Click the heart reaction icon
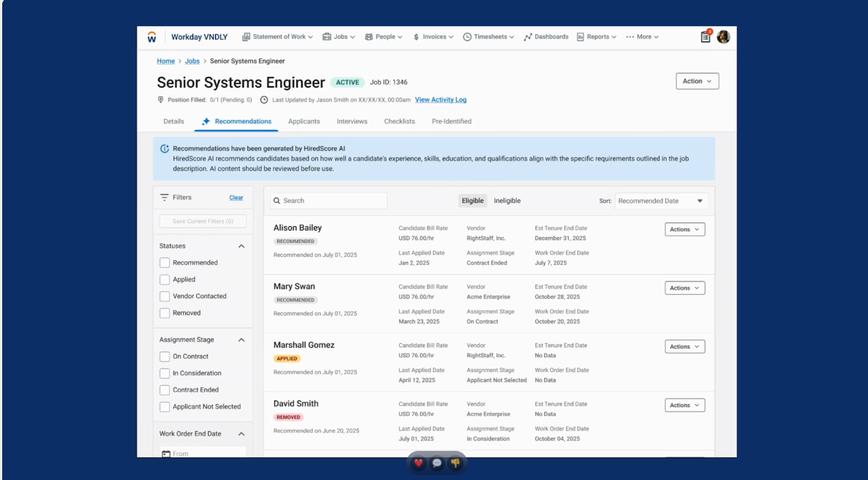Image resolution: width=868 pixels, height=480 pixels. 419,462
